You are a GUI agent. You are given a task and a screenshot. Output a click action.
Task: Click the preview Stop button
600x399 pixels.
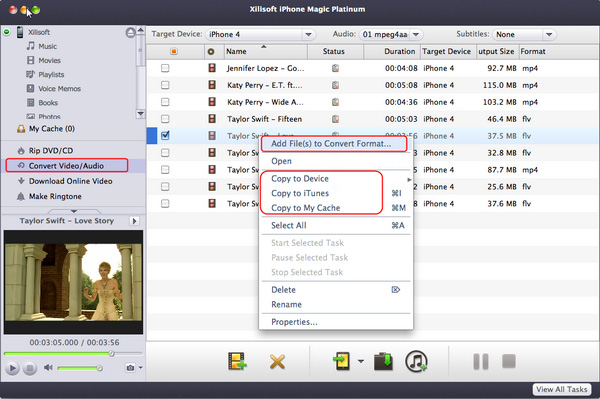click(x=29, y=368)
